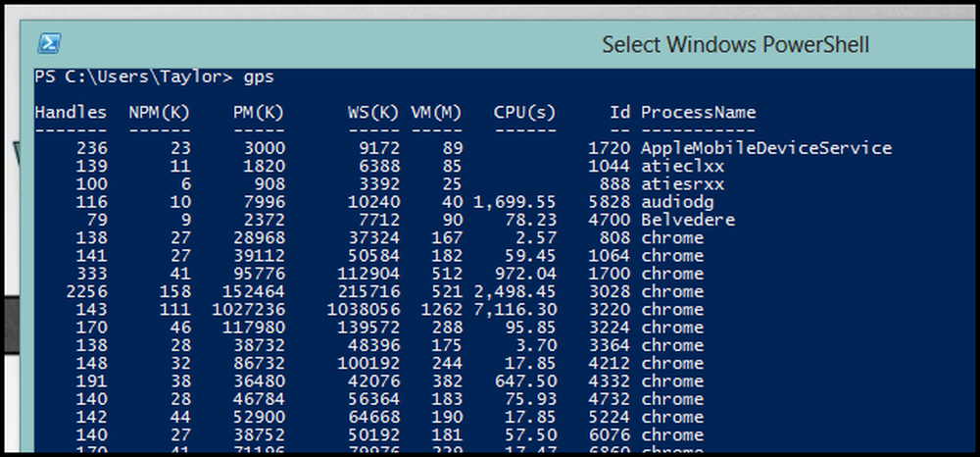Click VM value 1262
The height and width of the screenshot is (457, 980).
coord(441,310)
